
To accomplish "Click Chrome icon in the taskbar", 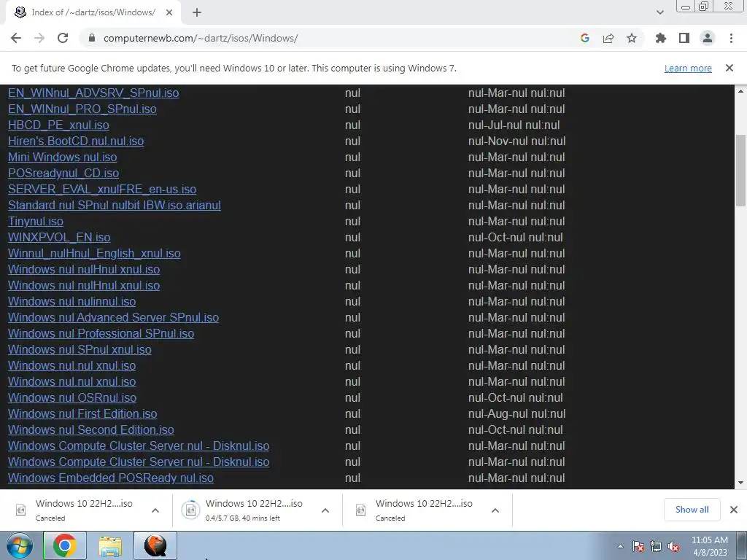I will 65,545.
